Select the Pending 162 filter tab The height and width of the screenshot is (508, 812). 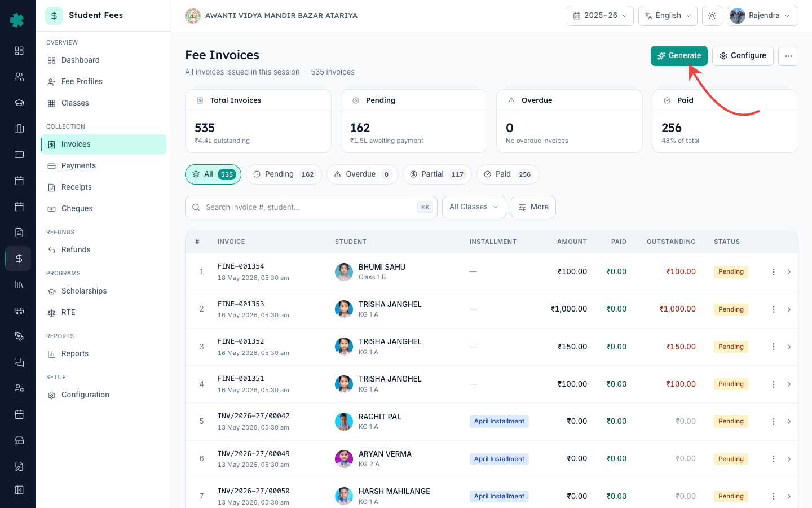[x=284, y=174]
